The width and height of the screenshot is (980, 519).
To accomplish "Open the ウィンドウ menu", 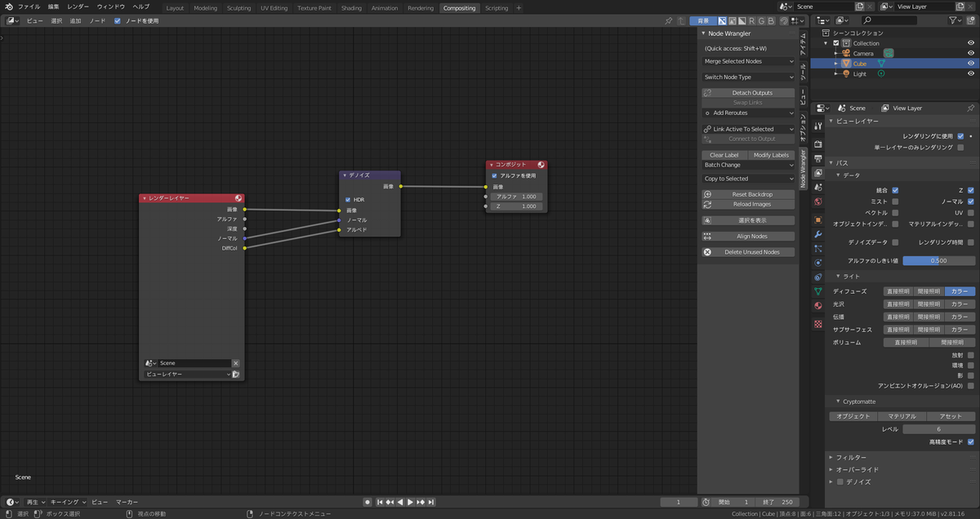I will 111,7.
